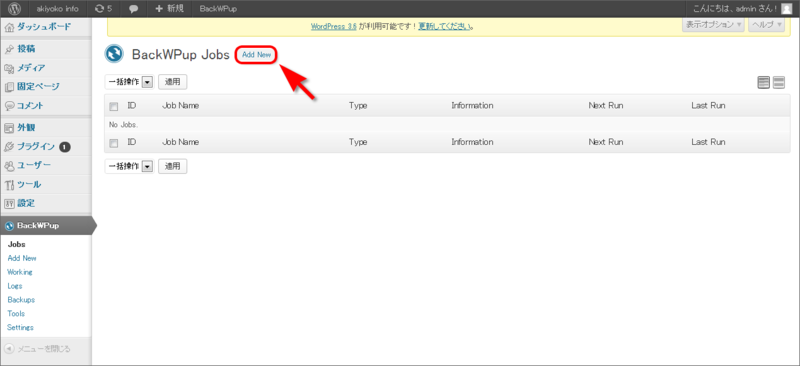Click the 更新してください update link
The image size is (800, 366).
(x=444, y=27)
